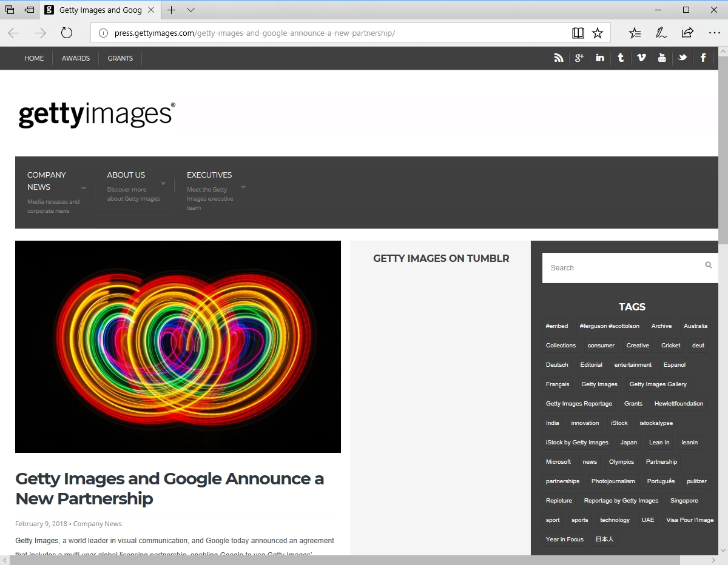This screenshot has width=728, height=565.
Task: Open the Vimeo icon
Action: point(641,58)
